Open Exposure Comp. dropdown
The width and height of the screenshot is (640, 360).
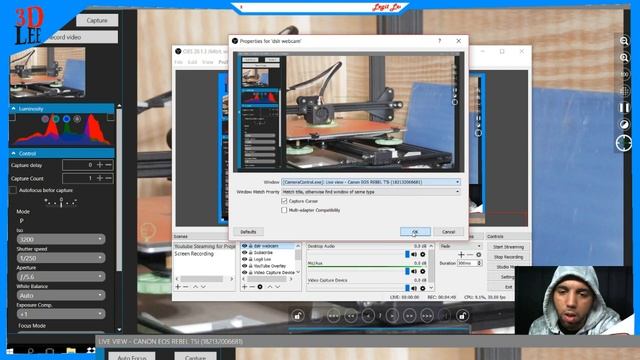click(x=61, y=314)
